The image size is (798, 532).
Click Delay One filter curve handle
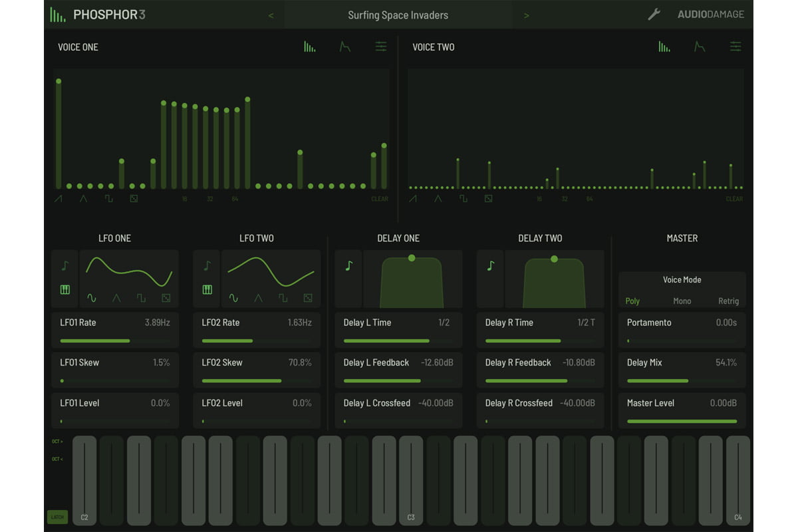[x=412, y=258]
